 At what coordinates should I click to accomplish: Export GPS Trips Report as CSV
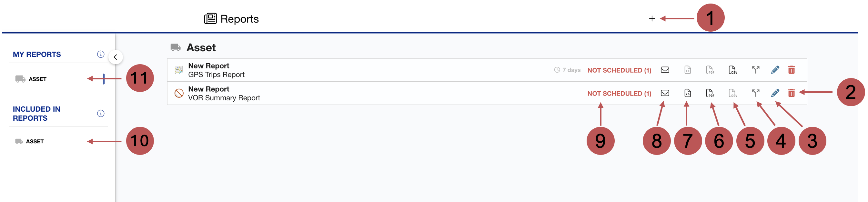click(732, 70)
